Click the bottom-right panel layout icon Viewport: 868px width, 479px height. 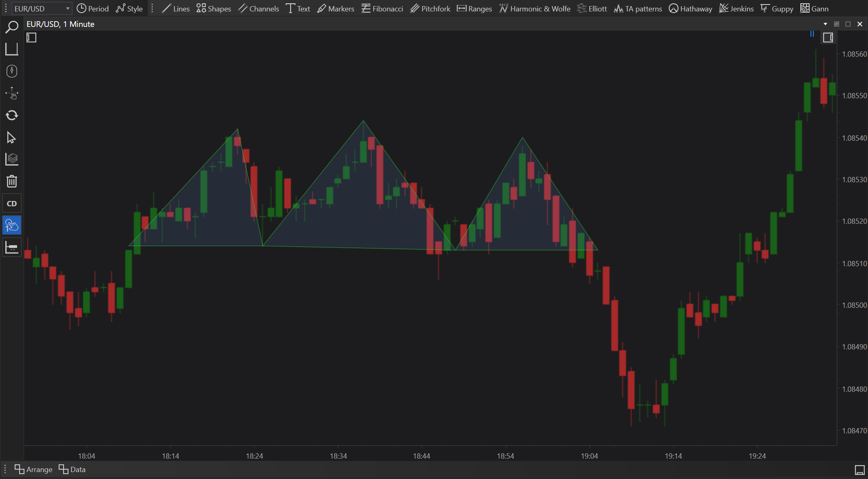click(859, 470)
